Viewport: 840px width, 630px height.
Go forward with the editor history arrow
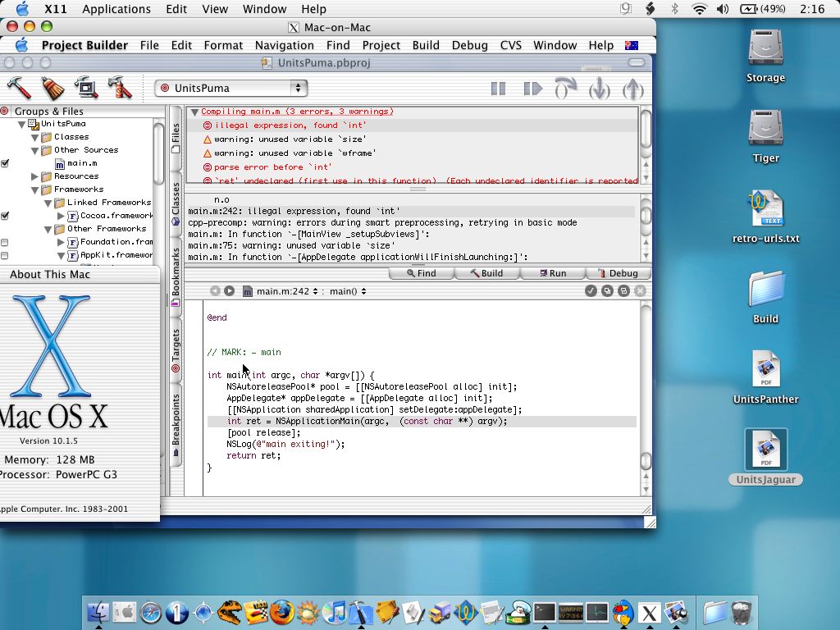(230, 291)
